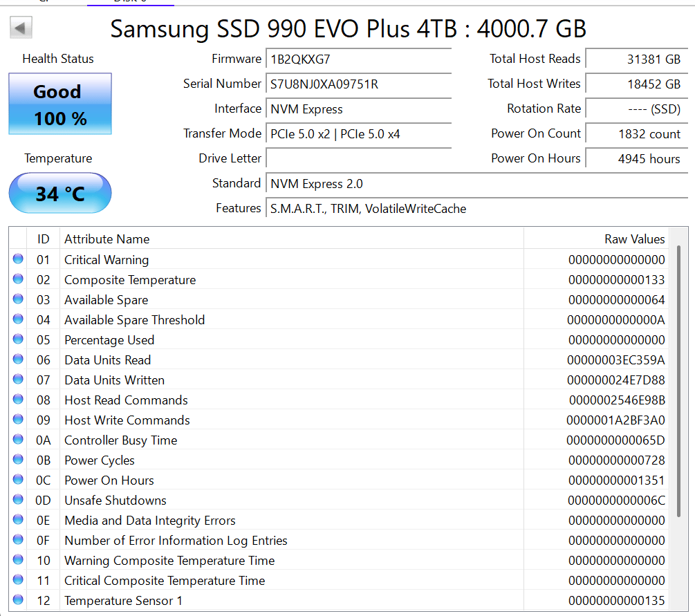Click the status dot for Critical Composite Temperature Time

point(18,579)
